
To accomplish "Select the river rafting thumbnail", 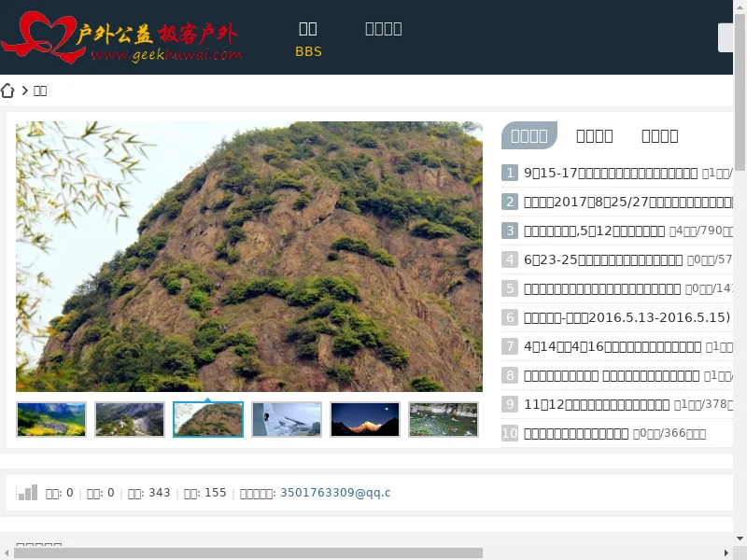I will coord(444,419).
